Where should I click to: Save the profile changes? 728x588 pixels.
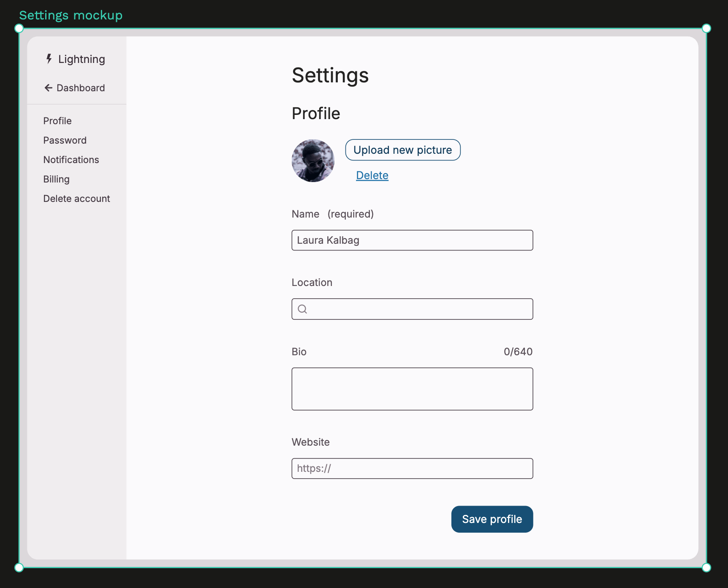[492, 519]
